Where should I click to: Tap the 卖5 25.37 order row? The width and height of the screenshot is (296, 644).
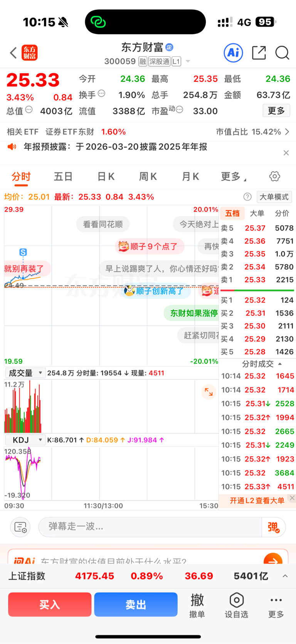click(x=257, y=228)
